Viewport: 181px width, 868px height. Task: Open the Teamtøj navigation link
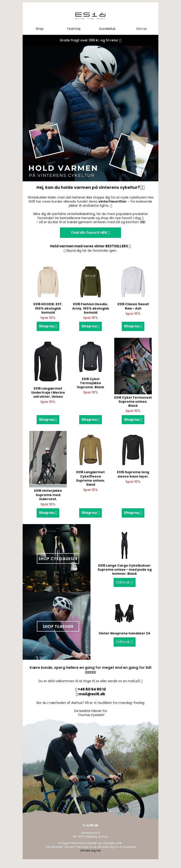pyautogui.click(x=74, y=29)
